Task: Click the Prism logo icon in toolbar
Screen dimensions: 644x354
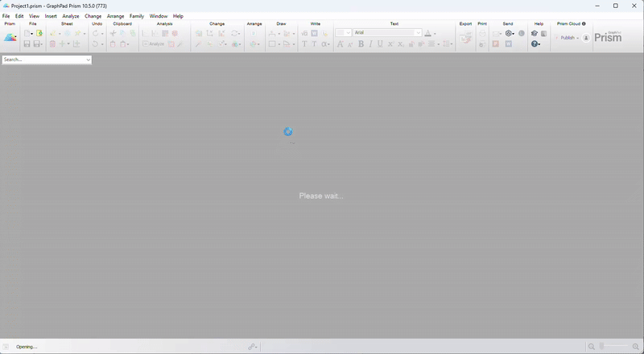Action: (x=10, y=38)
